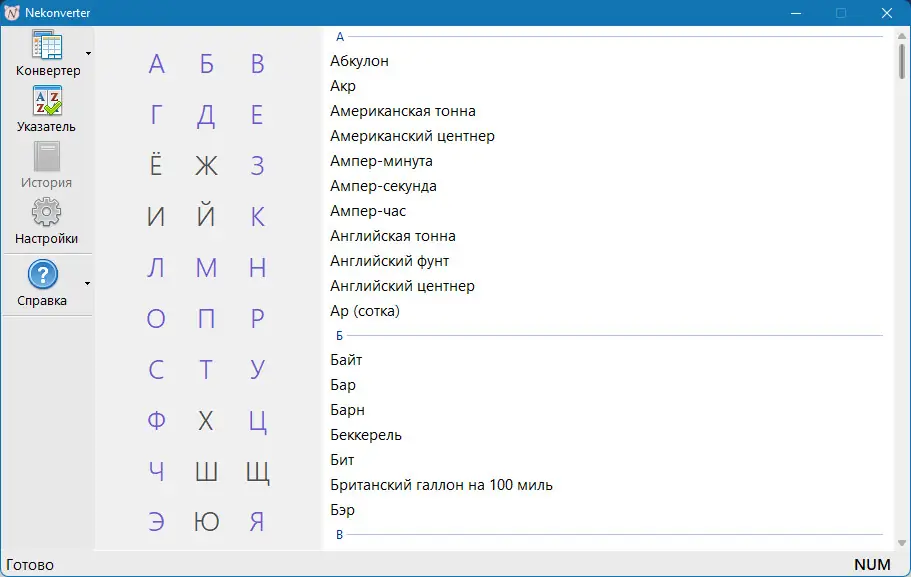Select letter К in the alphabet index

coord(257,215)
